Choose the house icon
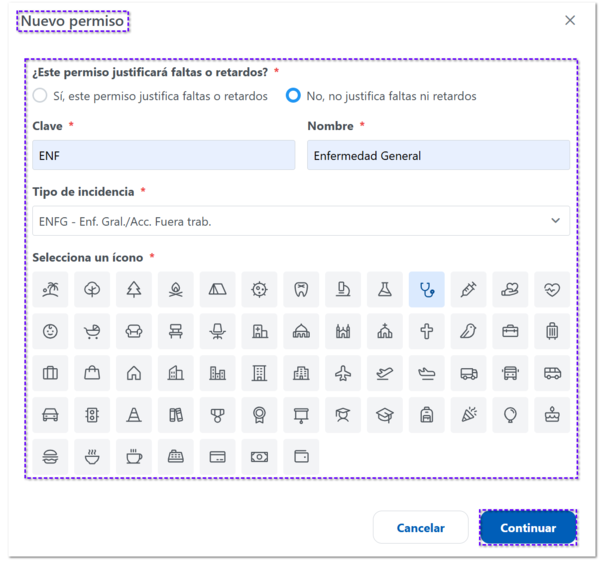 click(134, 373)
